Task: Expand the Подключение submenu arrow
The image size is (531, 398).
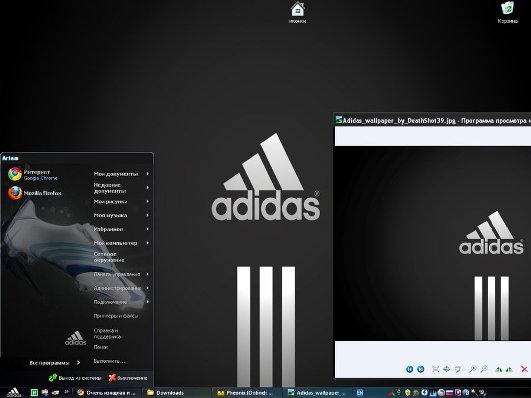Action: pyautogui.click(x=148, y=302)
